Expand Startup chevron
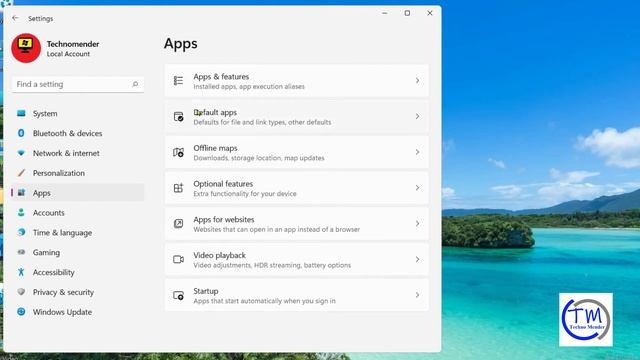640x360 pixels. (x=417, y=295)
